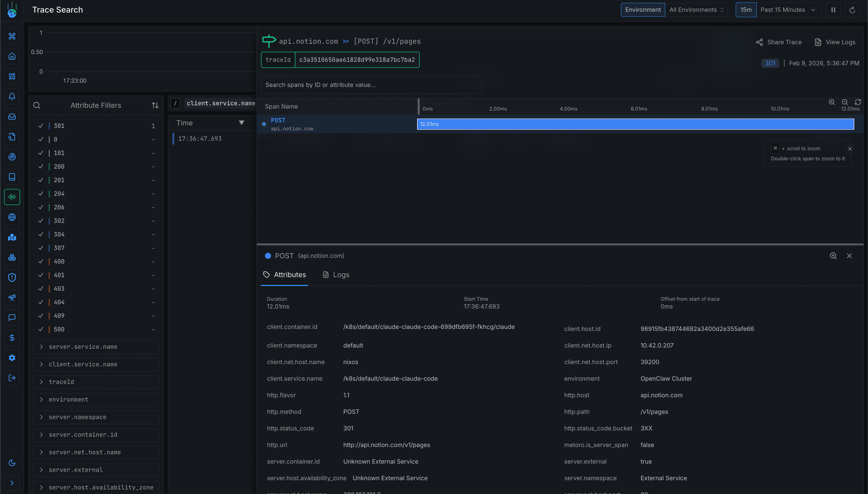Open View Logs for this trace
The image size is (868, 494).
pyautogui.click(x=835, y=42)
